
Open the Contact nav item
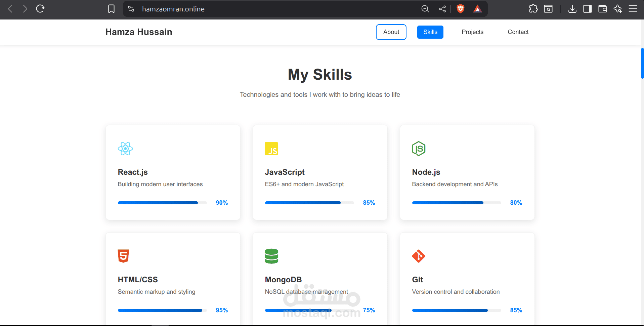click(518, 32)
